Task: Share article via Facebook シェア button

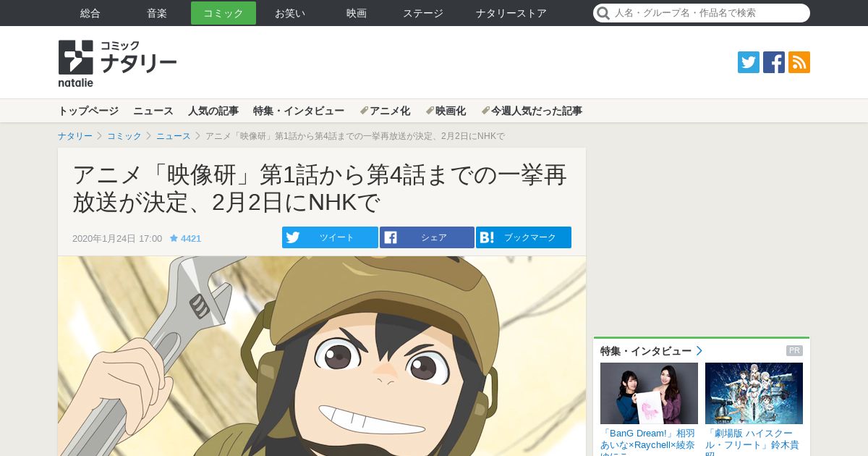Action: (427, 237)
